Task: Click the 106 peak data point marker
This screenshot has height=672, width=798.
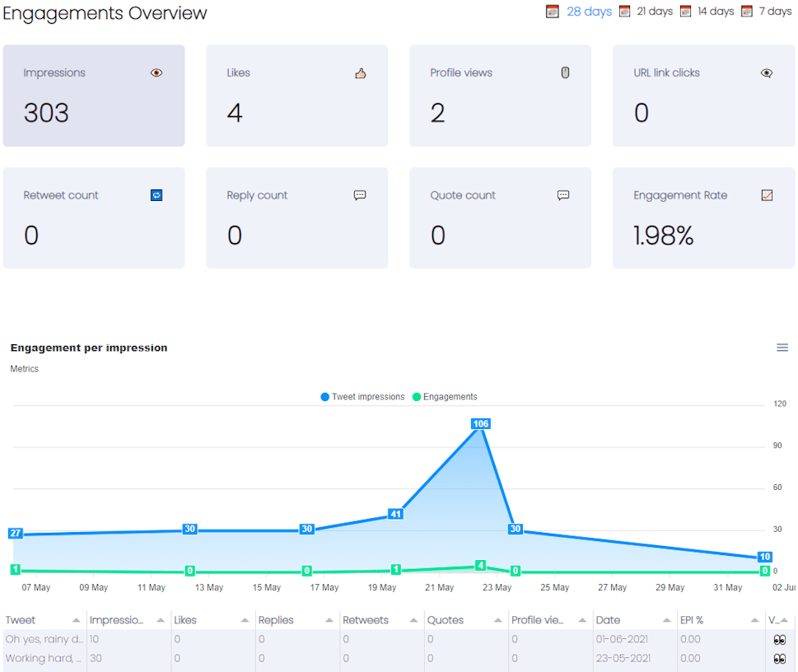Action: click(480, 424)
